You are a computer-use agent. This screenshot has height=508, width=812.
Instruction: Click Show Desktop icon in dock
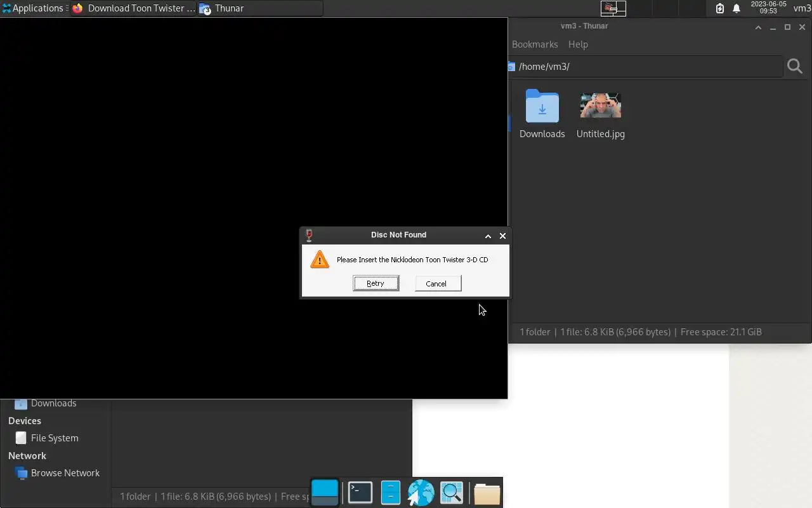click(x=325, y=493)
